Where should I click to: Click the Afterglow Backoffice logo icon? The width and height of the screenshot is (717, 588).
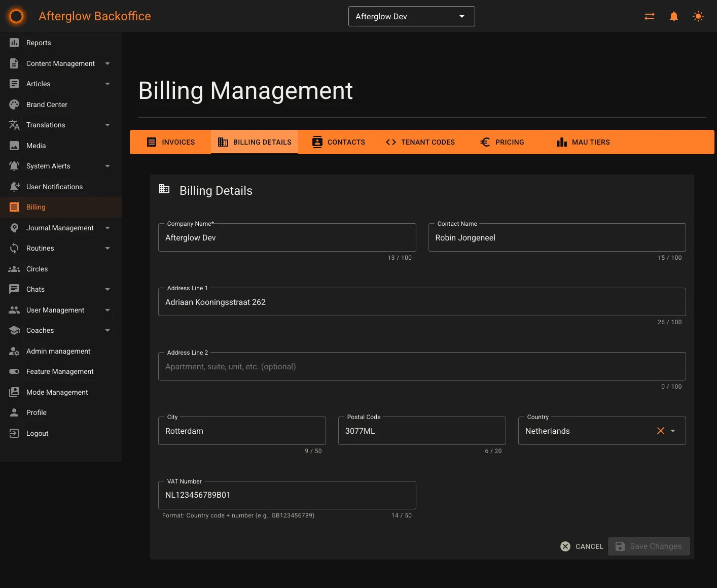click(x=16, y=16)
